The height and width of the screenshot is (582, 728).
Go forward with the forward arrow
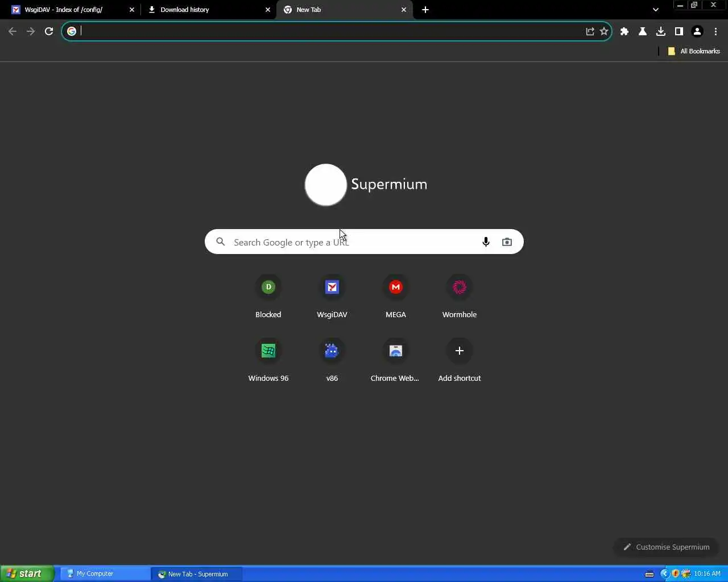click(31, 31)
